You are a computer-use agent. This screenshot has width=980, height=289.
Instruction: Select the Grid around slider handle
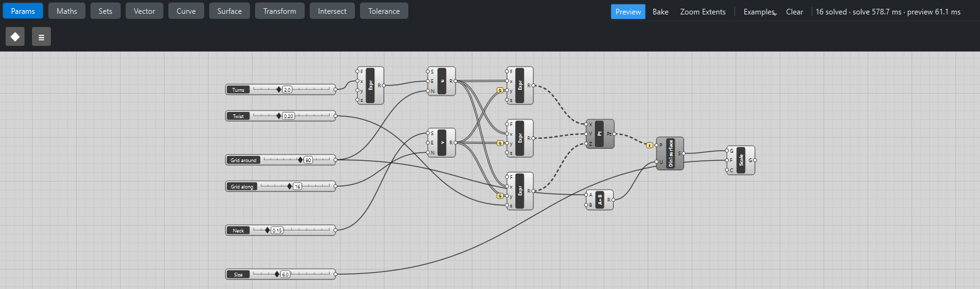pyautogui.click(x=300, y=160)
